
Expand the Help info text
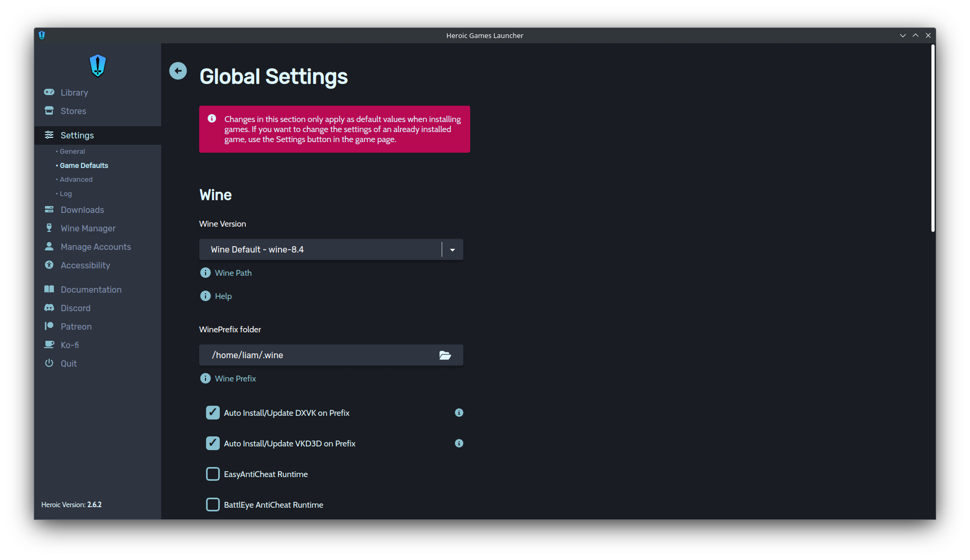point(223,296)
